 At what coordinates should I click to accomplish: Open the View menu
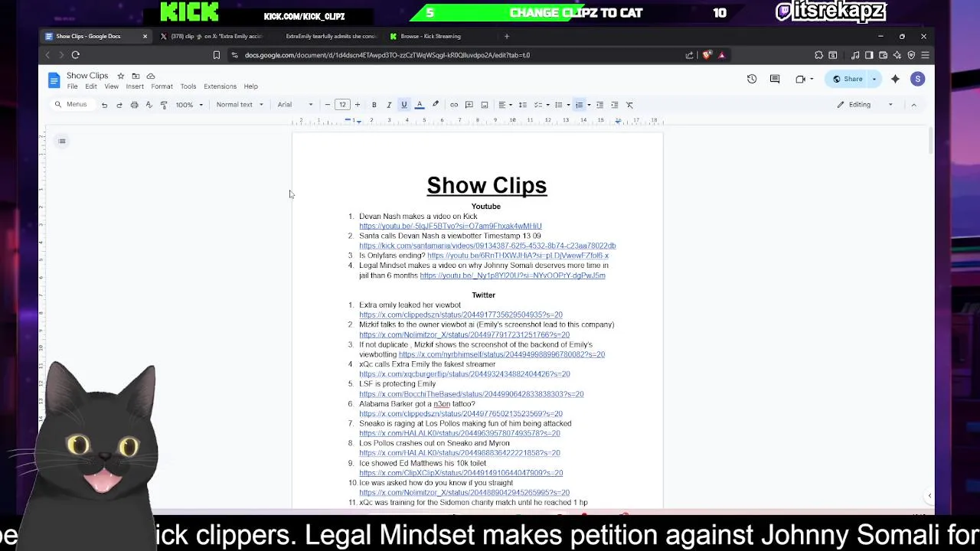111,86
